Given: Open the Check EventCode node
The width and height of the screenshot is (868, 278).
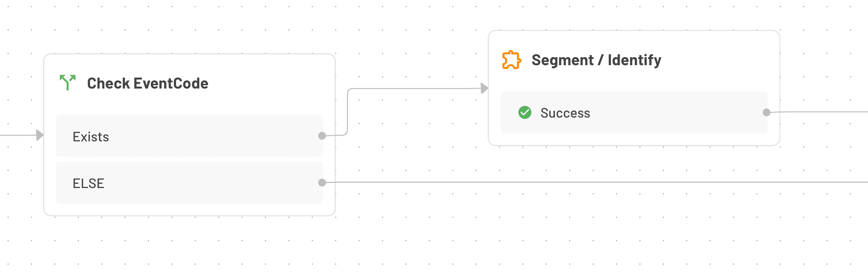Looking at the screenshot, I should coord(148,83).
